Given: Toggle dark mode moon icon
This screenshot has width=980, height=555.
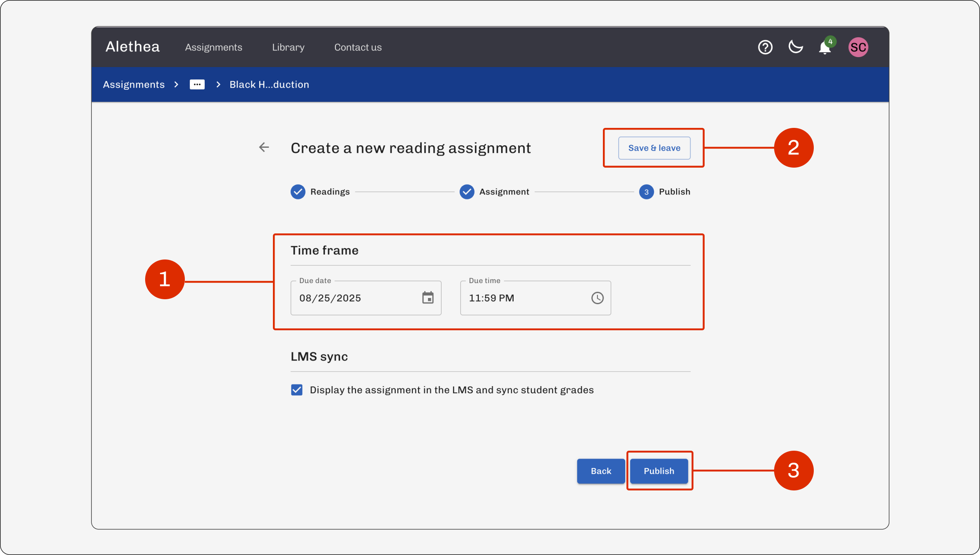Looking at the screenshot, I should (x=795, y=47).
